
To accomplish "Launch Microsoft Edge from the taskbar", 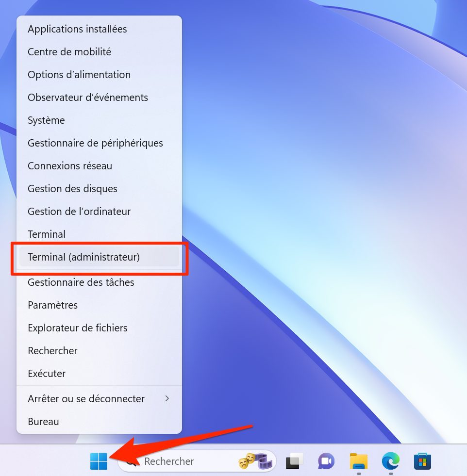I will coord(390,461).
